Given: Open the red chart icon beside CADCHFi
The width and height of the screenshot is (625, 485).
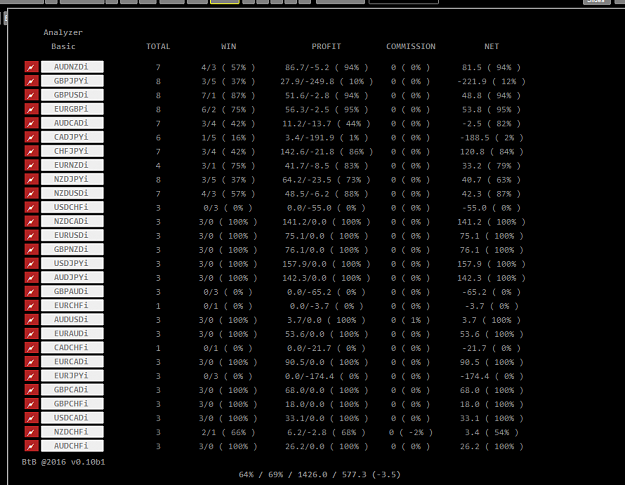Looking at the screenshot, I should click(31, 348).
